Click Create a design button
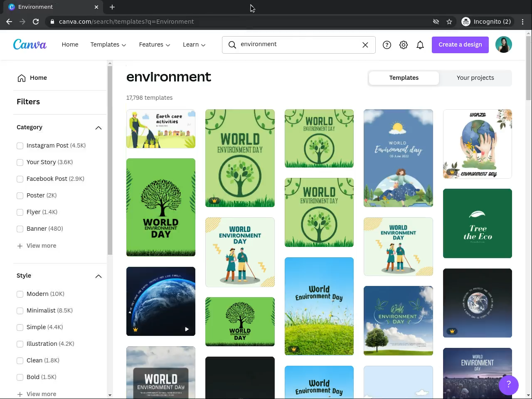 (x=460, y=44)
